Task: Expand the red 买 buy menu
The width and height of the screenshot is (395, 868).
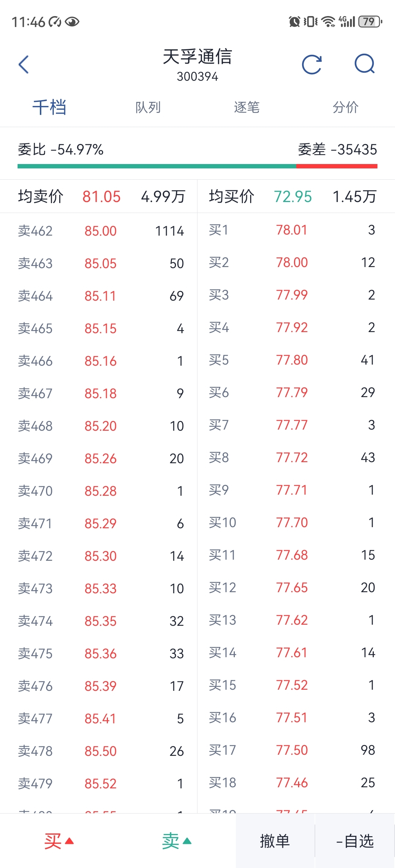Action: pos(59,841)
